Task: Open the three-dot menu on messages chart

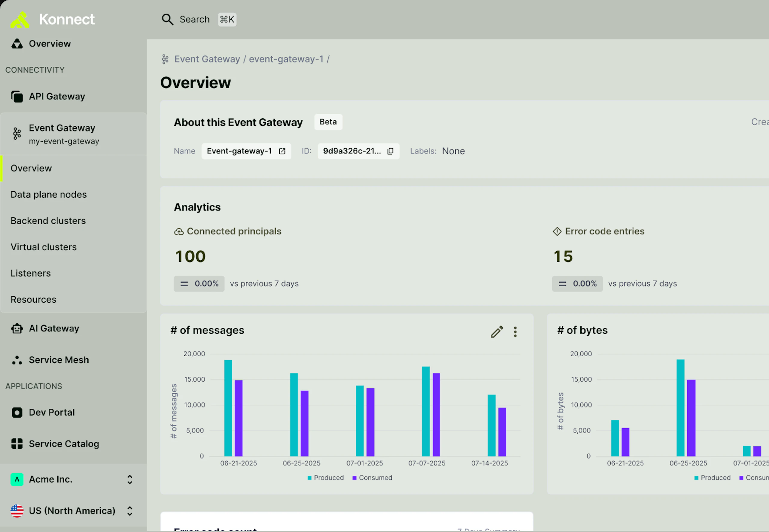Action: pyautogui.click(x=515, y=332)
